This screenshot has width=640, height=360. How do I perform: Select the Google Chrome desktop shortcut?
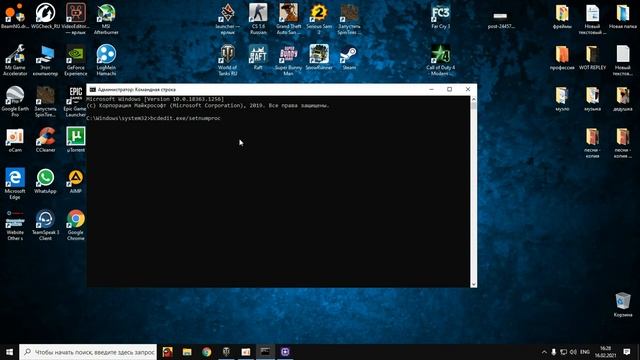[76, 224]
